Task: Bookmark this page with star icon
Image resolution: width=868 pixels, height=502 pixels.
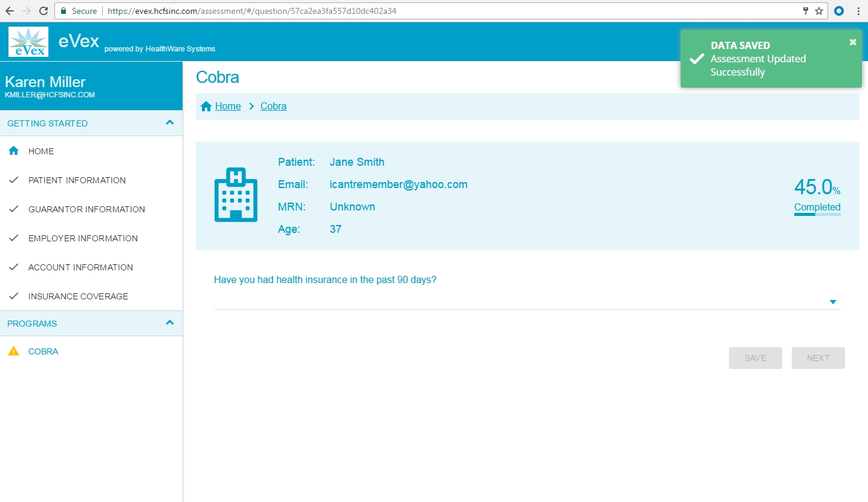Action: [818, 11]
